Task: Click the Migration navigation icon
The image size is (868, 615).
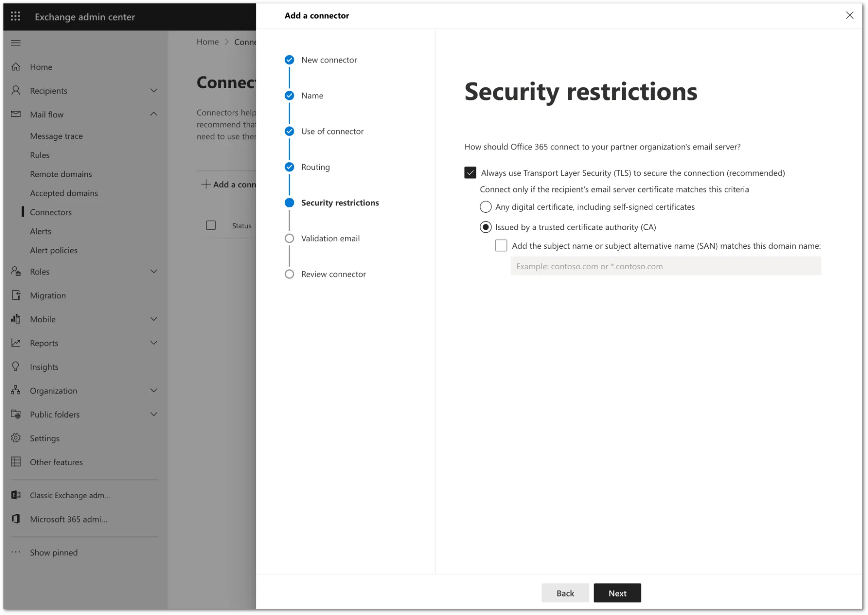Action: (x=16, y=295)
